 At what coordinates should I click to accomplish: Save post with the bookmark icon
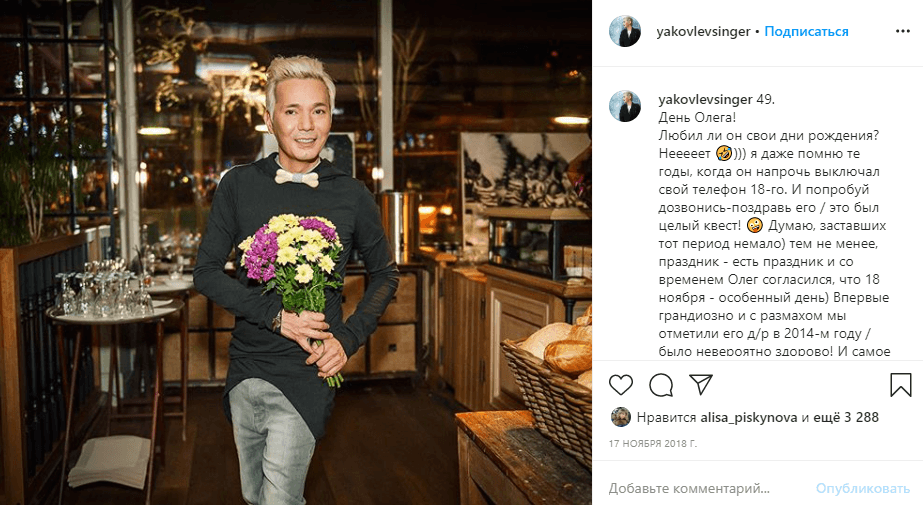click(x=901, y=384)
